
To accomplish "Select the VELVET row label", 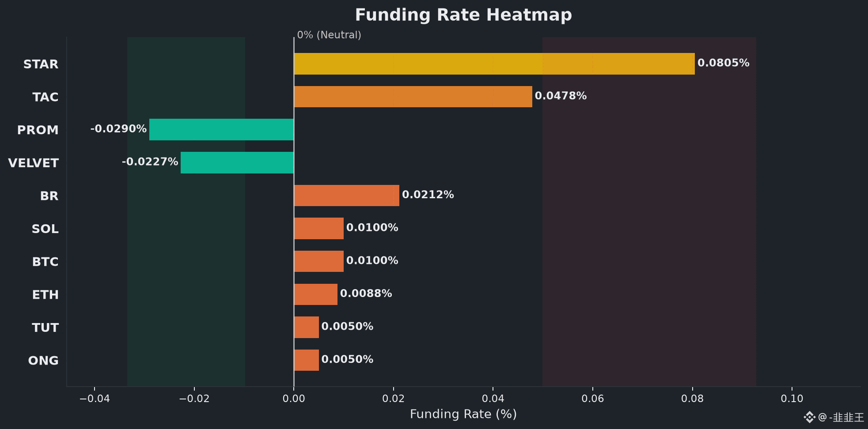I will (x=33, y=163).
